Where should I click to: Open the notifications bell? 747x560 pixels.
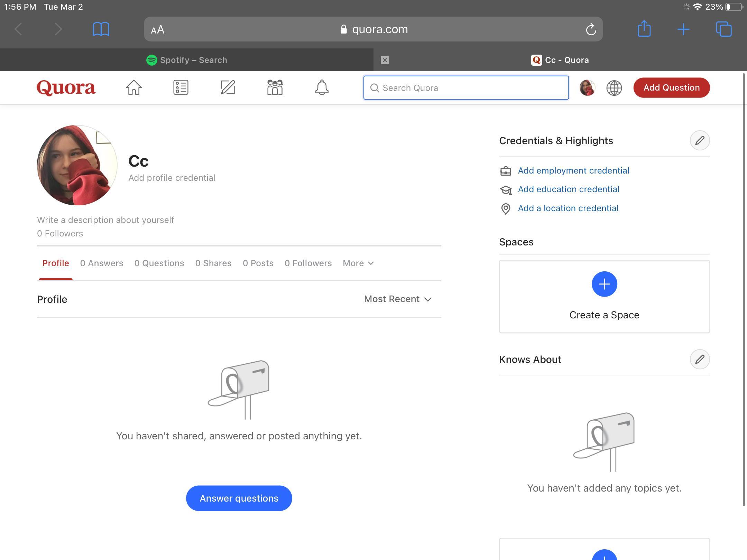322,87
